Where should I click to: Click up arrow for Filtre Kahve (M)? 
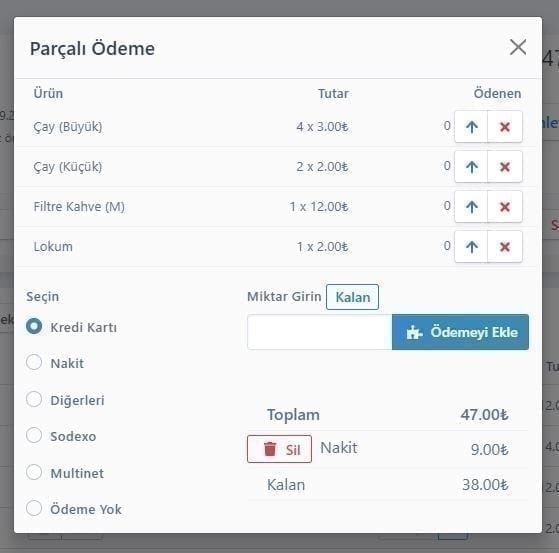coord(471,206)
